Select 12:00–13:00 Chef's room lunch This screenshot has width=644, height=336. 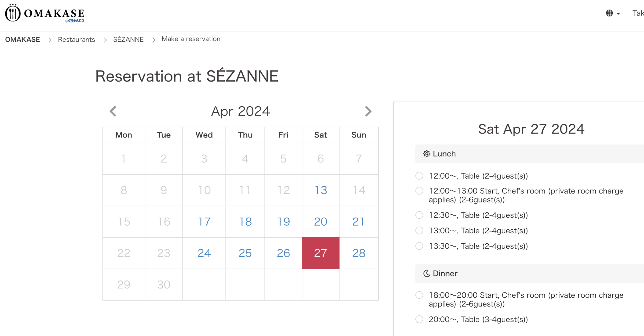pos(419,191)
